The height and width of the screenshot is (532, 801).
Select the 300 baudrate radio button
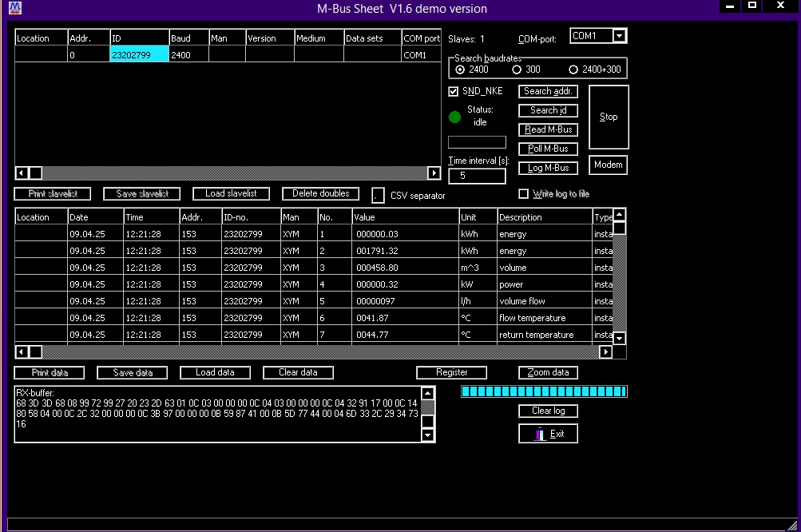517,69
